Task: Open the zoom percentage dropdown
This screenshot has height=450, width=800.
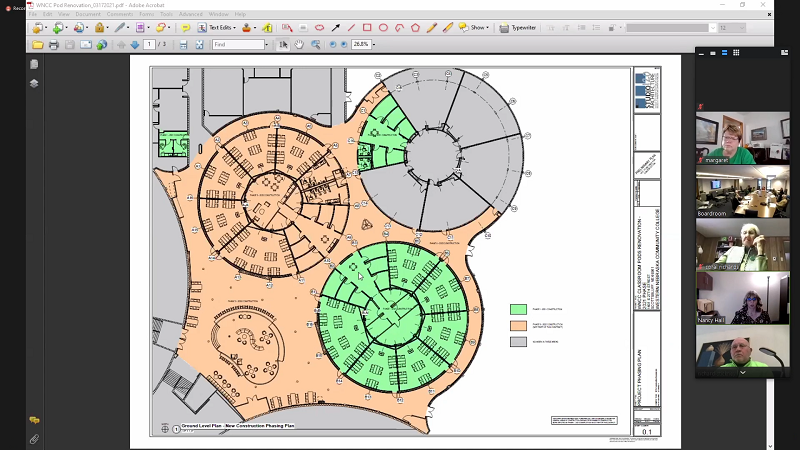Action: [x=374, y=45]
